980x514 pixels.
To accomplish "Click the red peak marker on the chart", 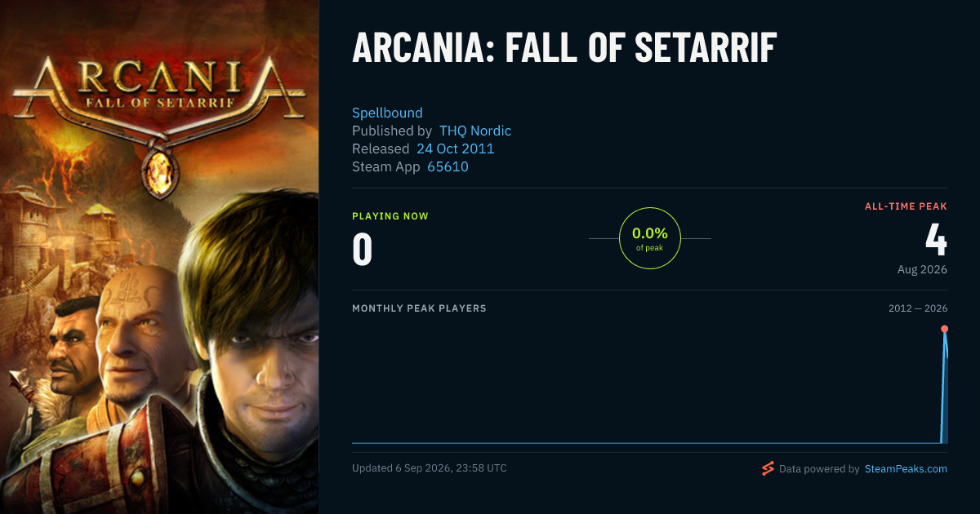I will click(x=944, y=329).
